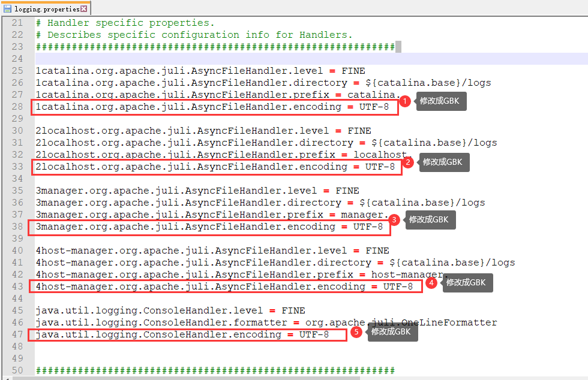
Task: Click the 1catalina AsyncFileHandler.encoding = UTF-8 line
Action: tap(212, 107)
